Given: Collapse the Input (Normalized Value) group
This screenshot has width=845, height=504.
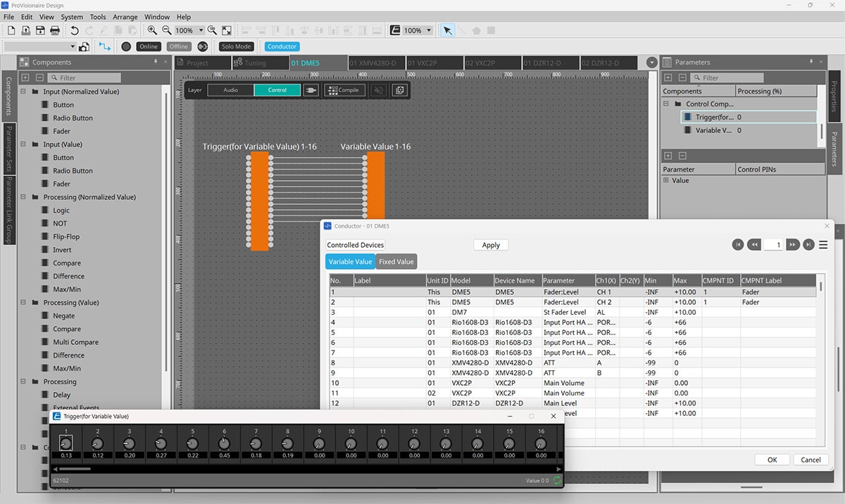Looking at the screenshot, I should tap(23, 92).
